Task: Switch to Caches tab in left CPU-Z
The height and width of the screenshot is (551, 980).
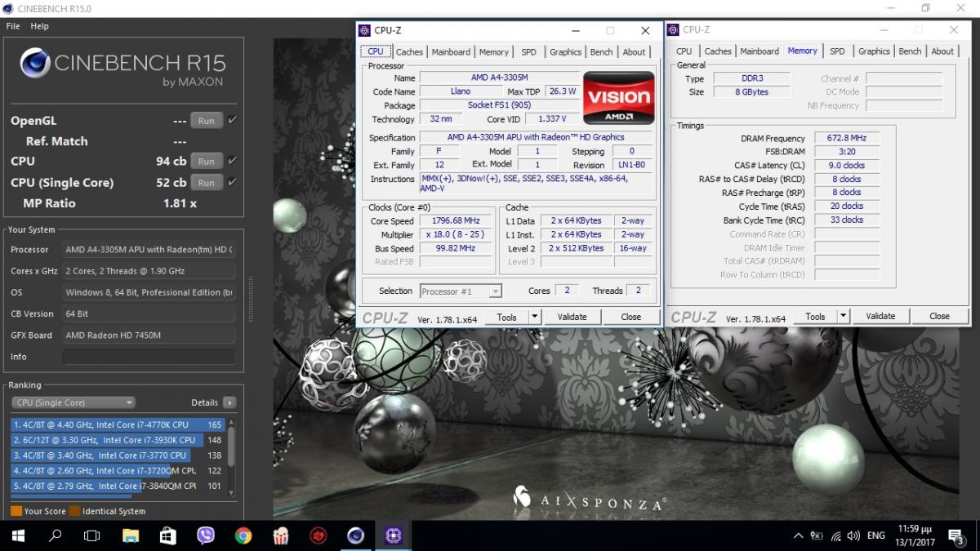Action: (x=409, y=51)
